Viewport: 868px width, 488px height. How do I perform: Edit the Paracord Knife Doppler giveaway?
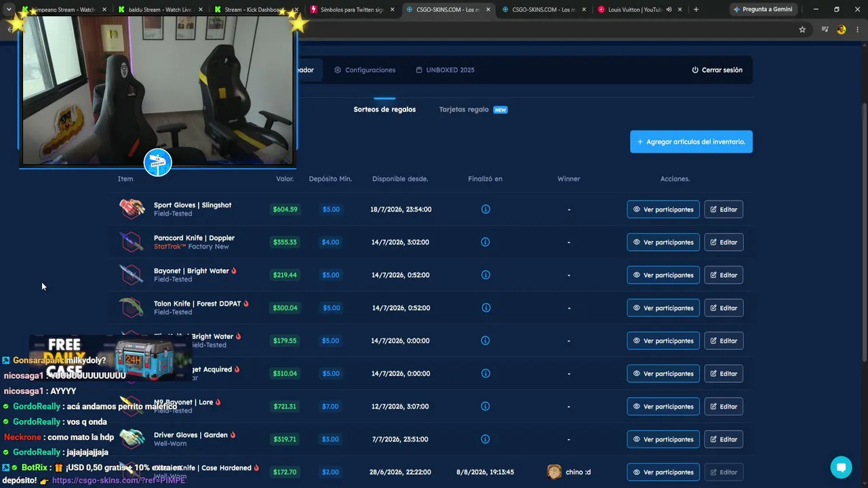coord(724,242)
